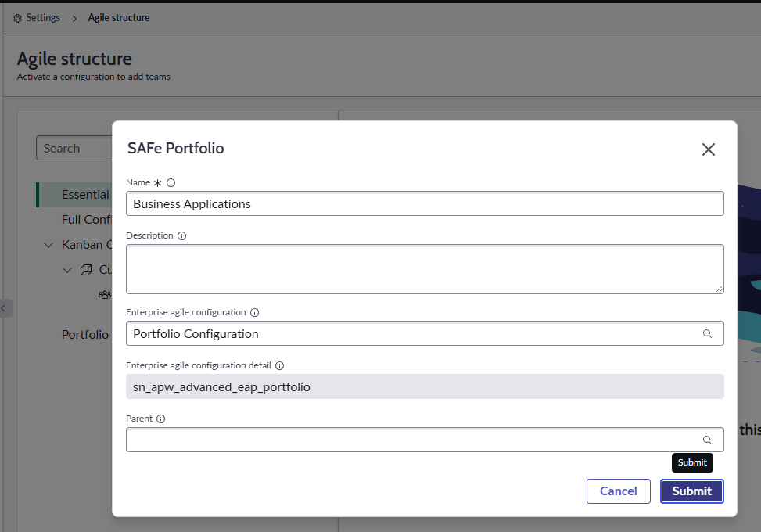Open info for Enterprise agile configuration
The height and width of the screenshot is (532, 761).
(255, 313)
